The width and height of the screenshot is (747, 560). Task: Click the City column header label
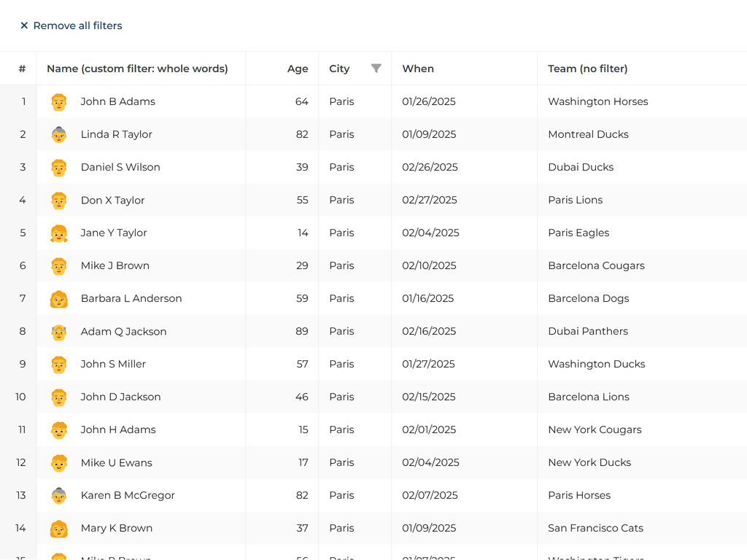point(339,69)
